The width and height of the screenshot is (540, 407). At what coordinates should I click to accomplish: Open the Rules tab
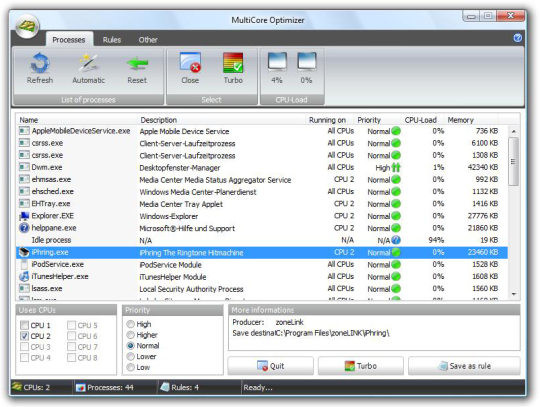click(x=112, y=40)
